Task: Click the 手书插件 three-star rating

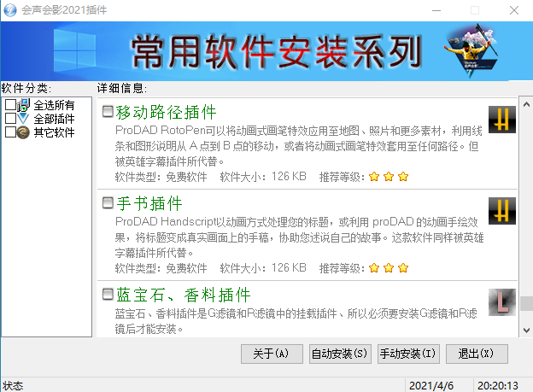Action: point(389,268)
